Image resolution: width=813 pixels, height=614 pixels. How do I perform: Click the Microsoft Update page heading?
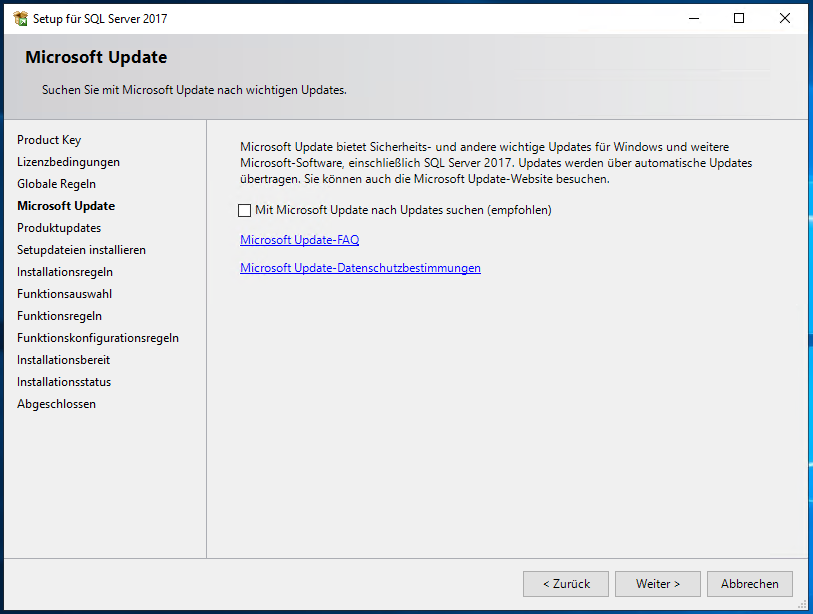click(x=96, y=57)
